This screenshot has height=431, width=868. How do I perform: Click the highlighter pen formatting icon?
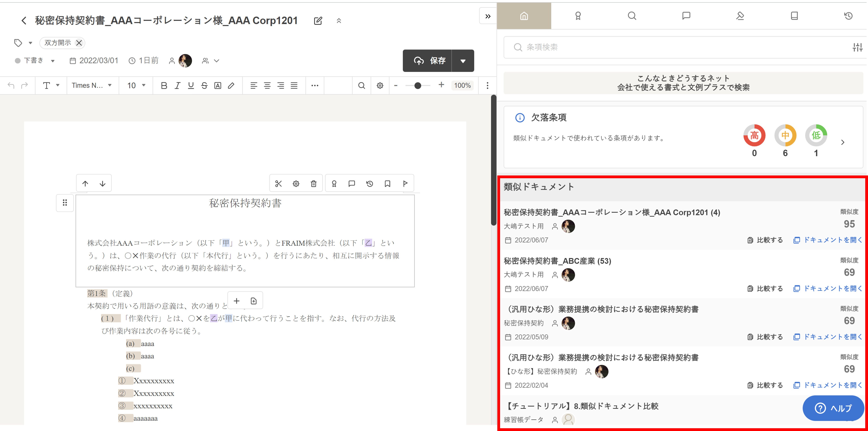(231, 86)
